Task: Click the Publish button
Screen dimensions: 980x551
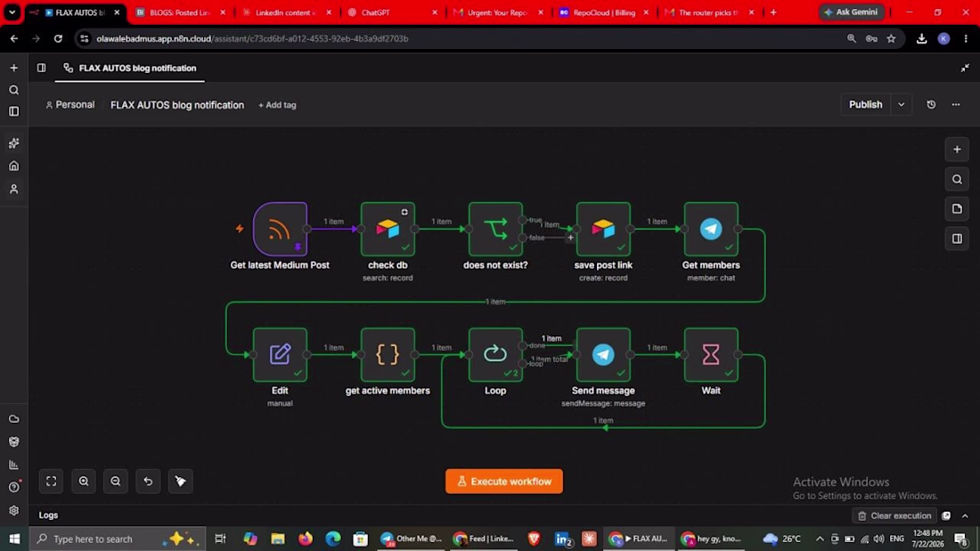Action: click(x=866, y=105)
